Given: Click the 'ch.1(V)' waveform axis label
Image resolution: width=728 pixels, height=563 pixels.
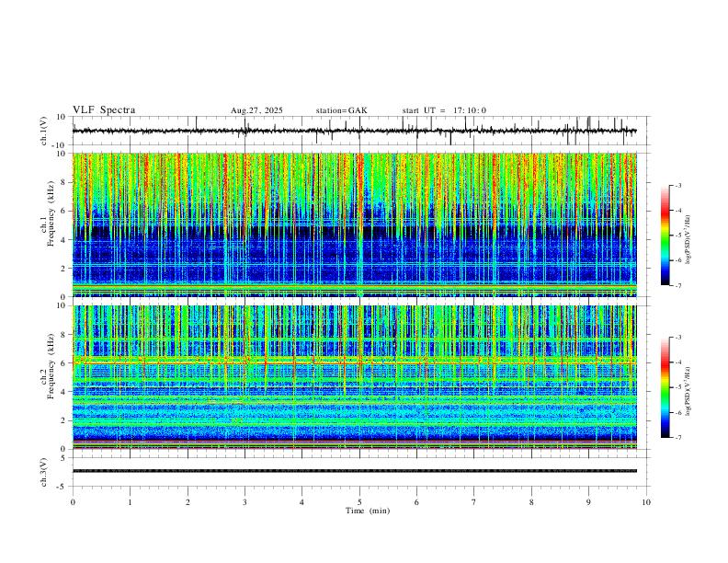Looking at the screenshot, I should click(x=44, y=131).
